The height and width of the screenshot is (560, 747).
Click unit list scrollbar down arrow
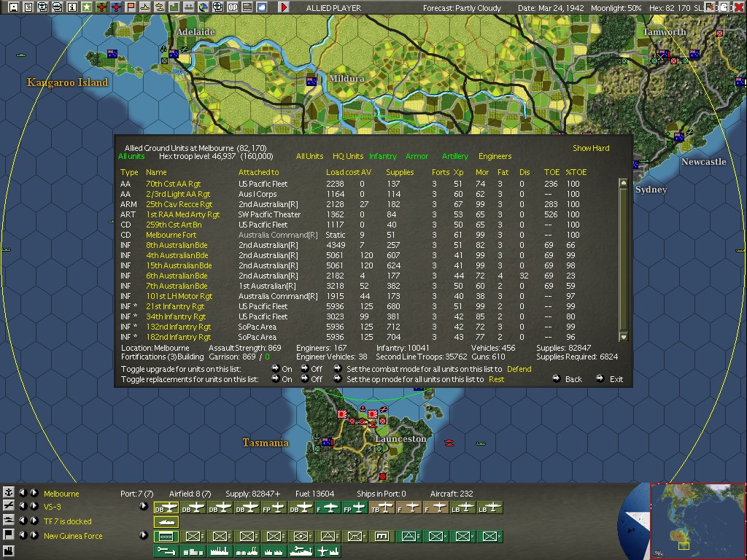pos(623,337)
